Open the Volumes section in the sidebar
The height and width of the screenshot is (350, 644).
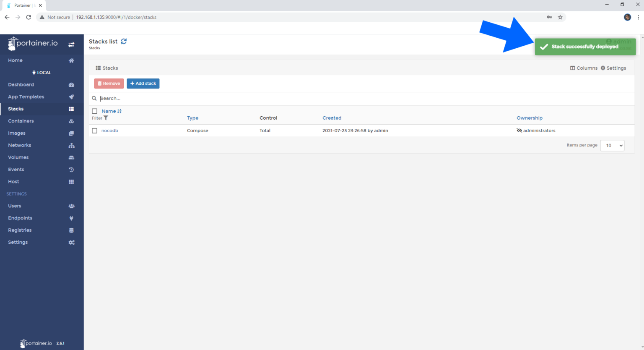pyautogui.click(x=18, y=157)
